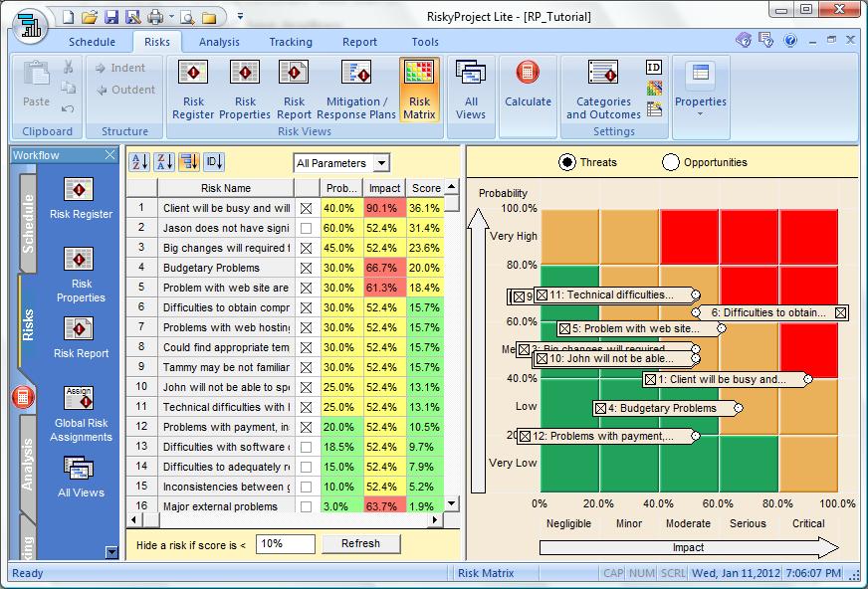Screen dimensions: 868x589
Task: Click the Risk Name column header
Action: 225,188
